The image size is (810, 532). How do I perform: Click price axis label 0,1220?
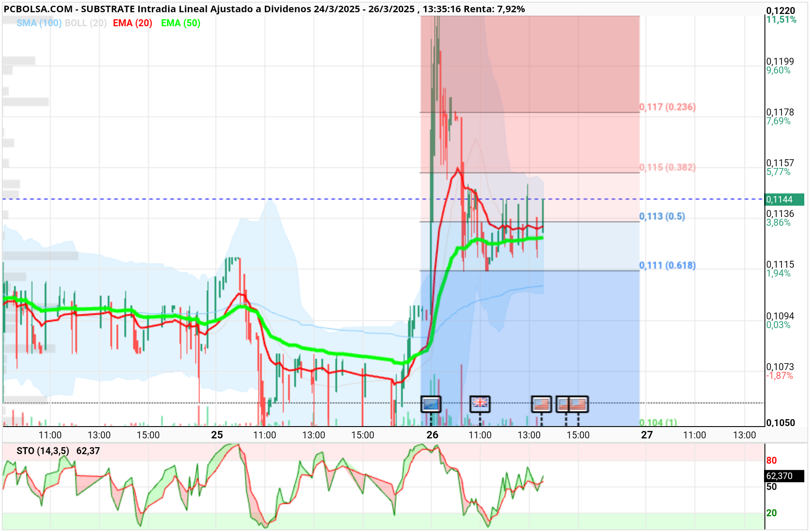click(781, 11)
